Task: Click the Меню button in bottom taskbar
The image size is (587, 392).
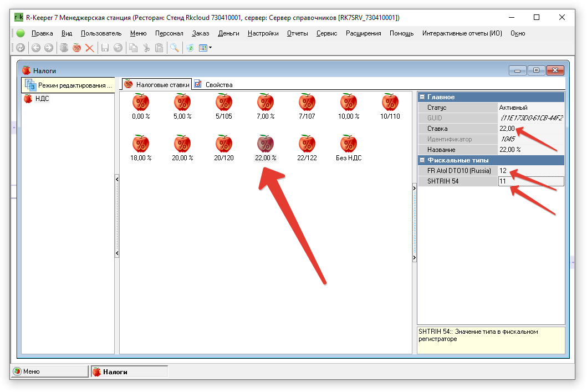Action: 49,371
